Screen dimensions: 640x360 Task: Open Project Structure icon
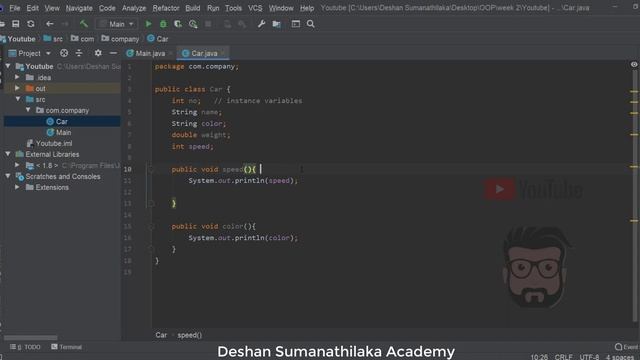(277, 24)
